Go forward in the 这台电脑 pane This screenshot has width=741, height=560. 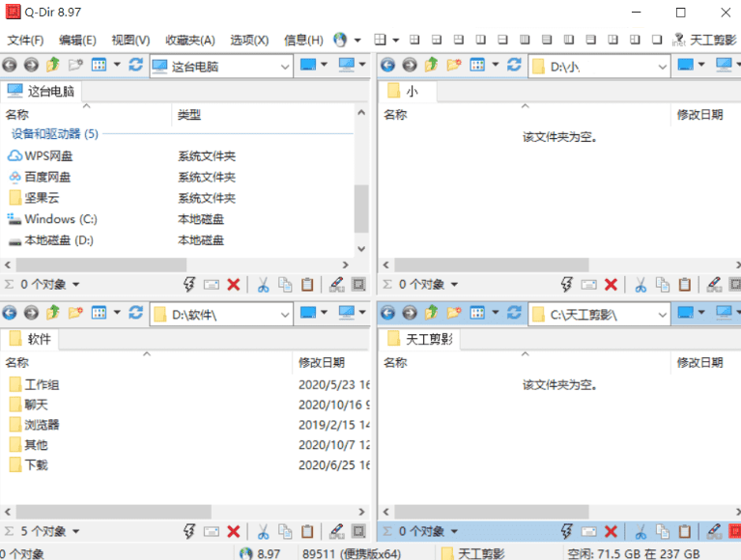point(31,65)
